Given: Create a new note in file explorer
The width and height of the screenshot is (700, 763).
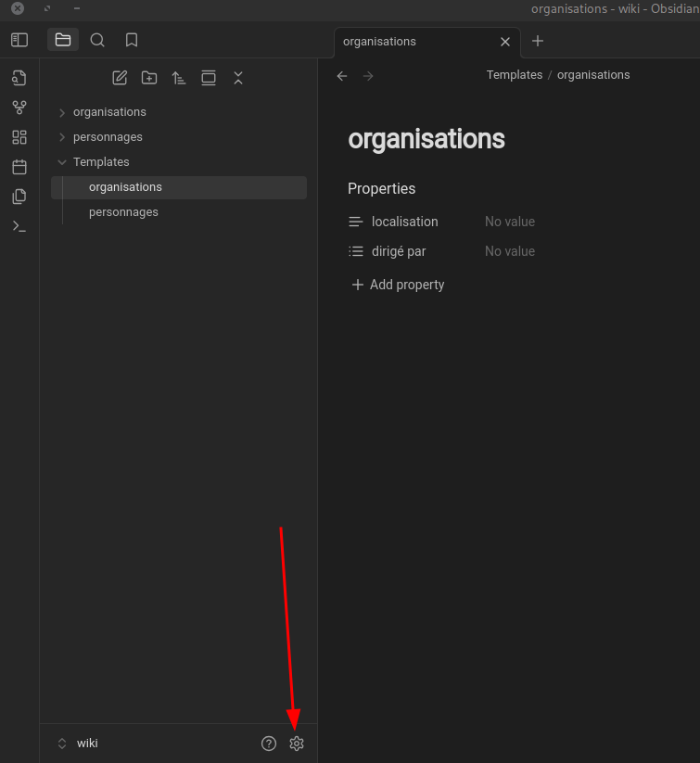Looking at the screenshot, I should [x=120, y=78].
